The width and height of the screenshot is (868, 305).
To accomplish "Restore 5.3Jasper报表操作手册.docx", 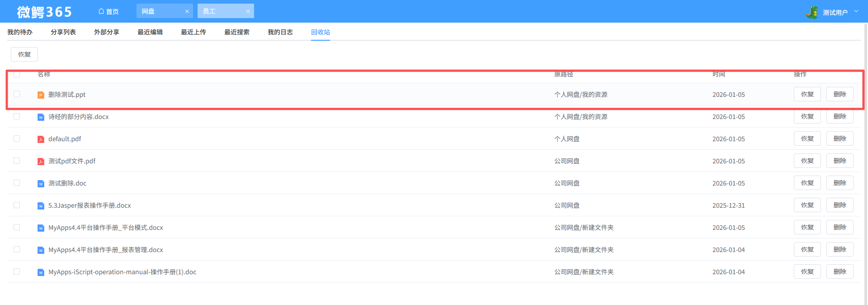I will [x=807, y=205].
